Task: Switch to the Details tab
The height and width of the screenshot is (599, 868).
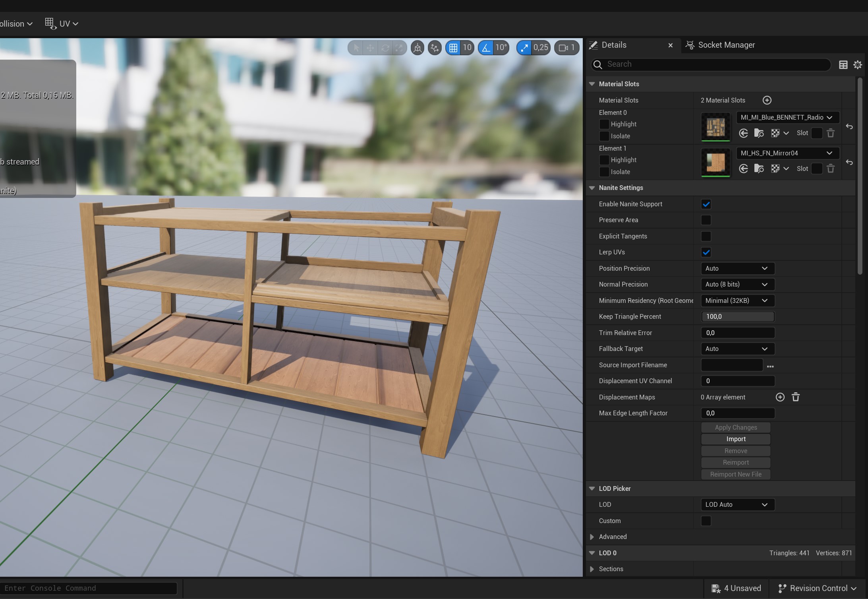Action: tap(614, 45)
